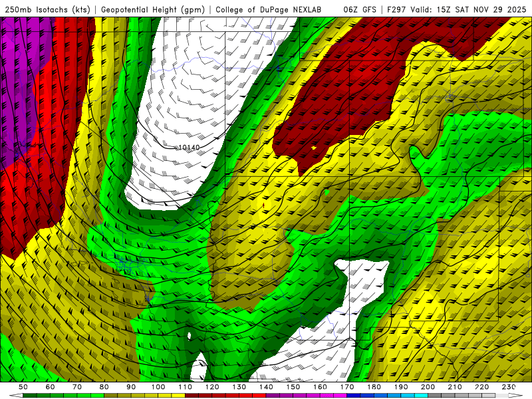This screenshot has height=399, width=532.
Task: Click the colorbar label 160
Action: (320, 387)
